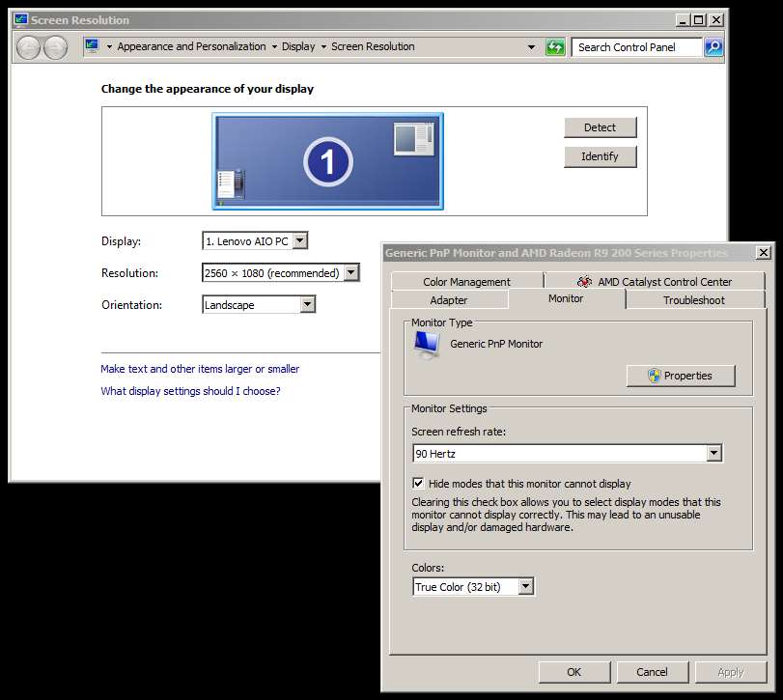Expand the address bar history dropdown arrow
This screenshot has height=700, width=783.
click(531, 47)
